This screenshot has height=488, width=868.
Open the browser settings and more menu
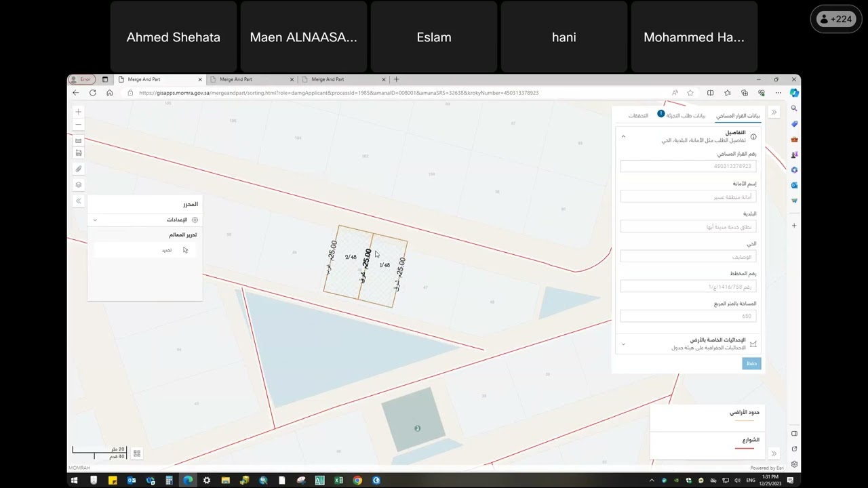pyautogui.click(x=778, y=93)
